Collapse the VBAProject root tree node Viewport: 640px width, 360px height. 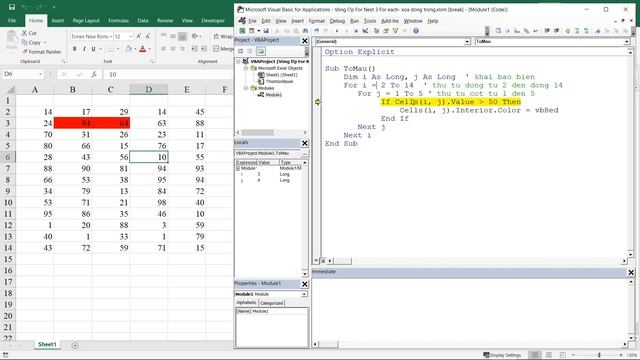pos(238,61)
